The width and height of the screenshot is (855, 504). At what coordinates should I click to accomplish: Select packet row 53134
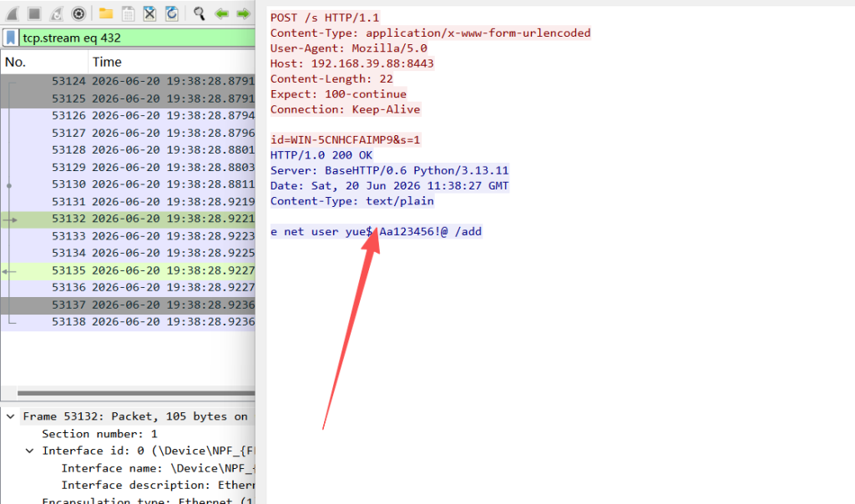[x=128, y=253]
